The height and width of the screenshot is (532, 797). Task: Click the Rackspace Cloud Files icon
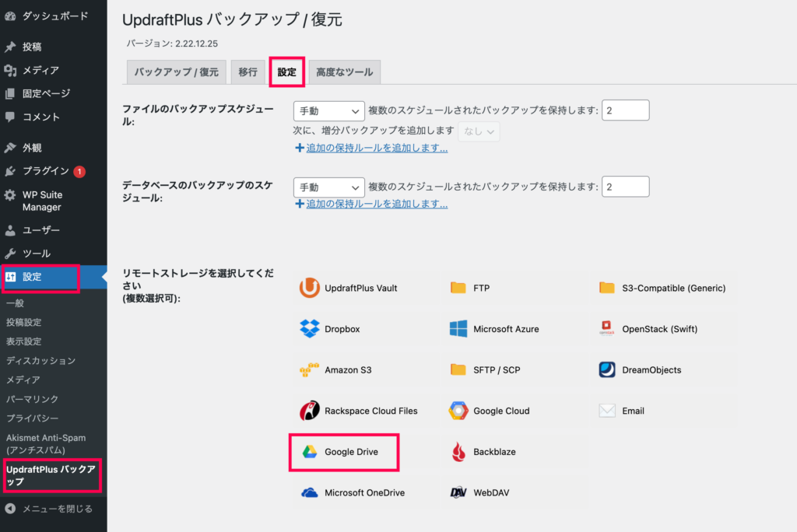pyautogui.click(x=309, y=411)
